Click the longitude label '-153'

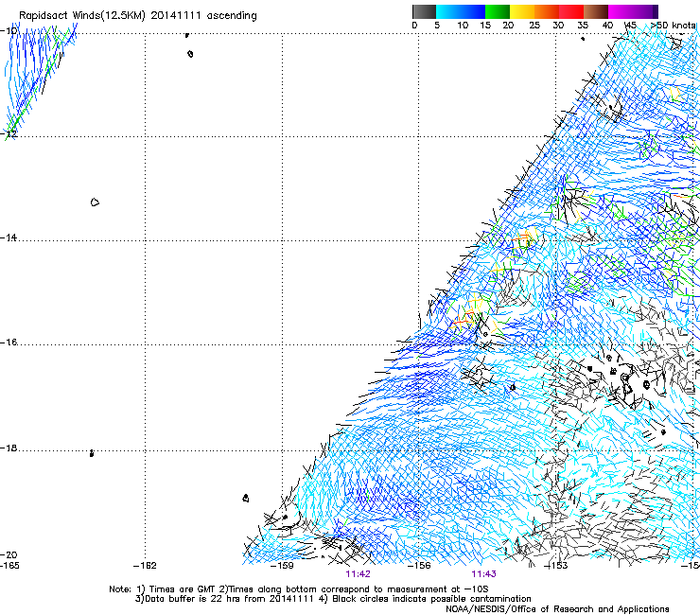[556, 566]
